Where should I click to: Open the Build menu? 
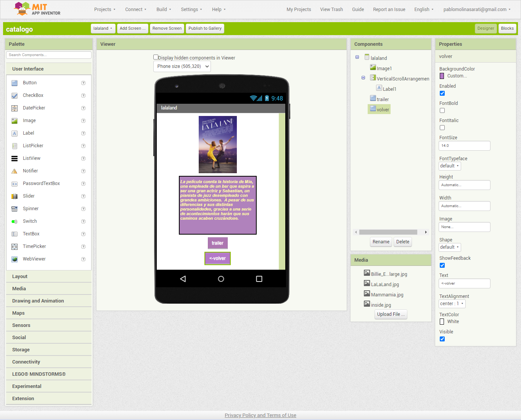point(164,10)
